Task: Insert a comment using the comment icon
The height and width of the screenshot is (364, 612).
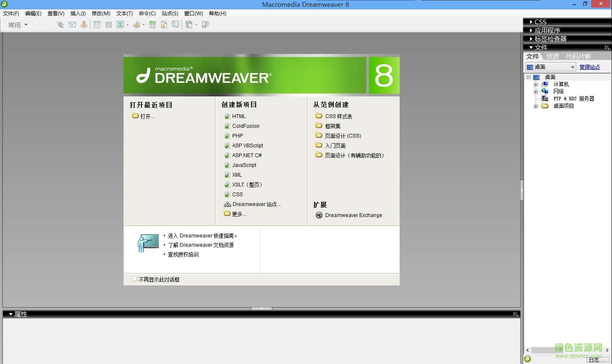Action: tap(175, 24)
